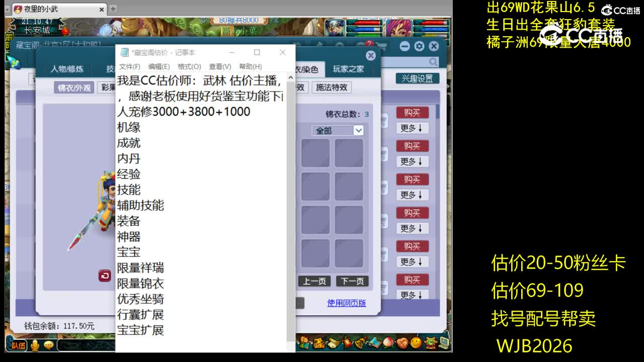Click the 宝宝扩展 line in Notepad
Viewport: 644px width, 362px height.
(140, 330)
